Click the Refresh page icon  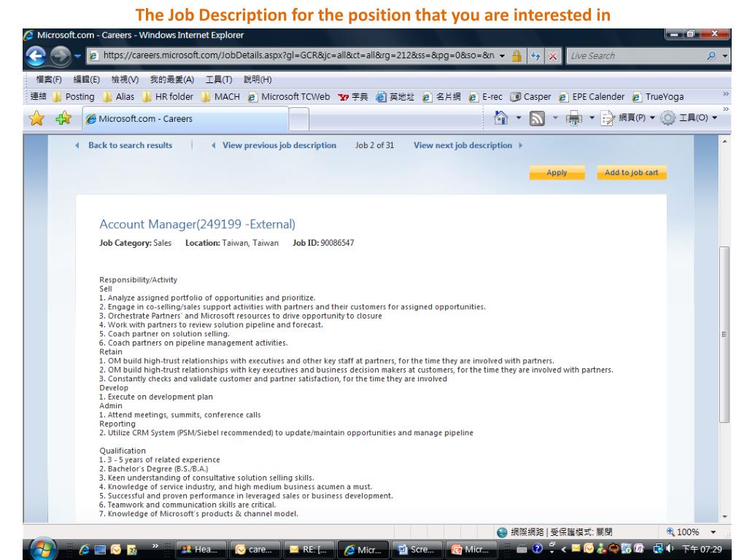click(x=536, y=55)
